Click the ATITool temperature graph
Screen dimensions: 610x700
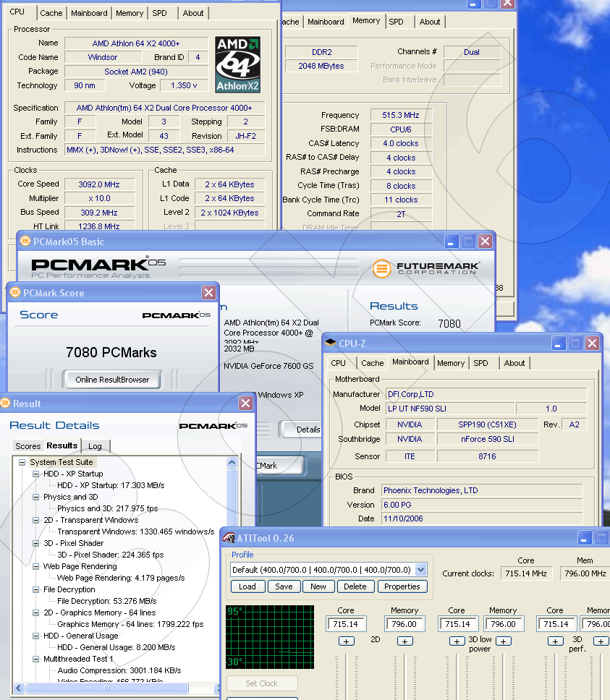pyautogui.click(x=270, y=637)
